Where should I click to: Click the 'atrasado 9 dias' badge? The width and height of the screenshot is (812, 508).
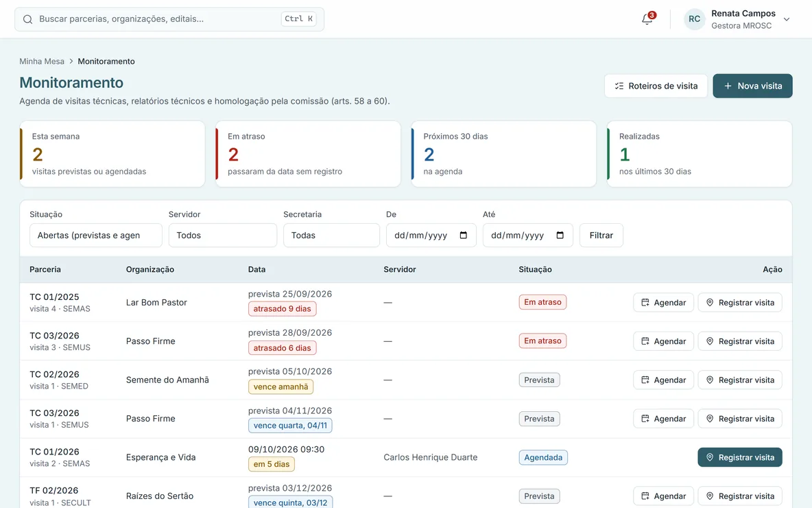(283, 309)
